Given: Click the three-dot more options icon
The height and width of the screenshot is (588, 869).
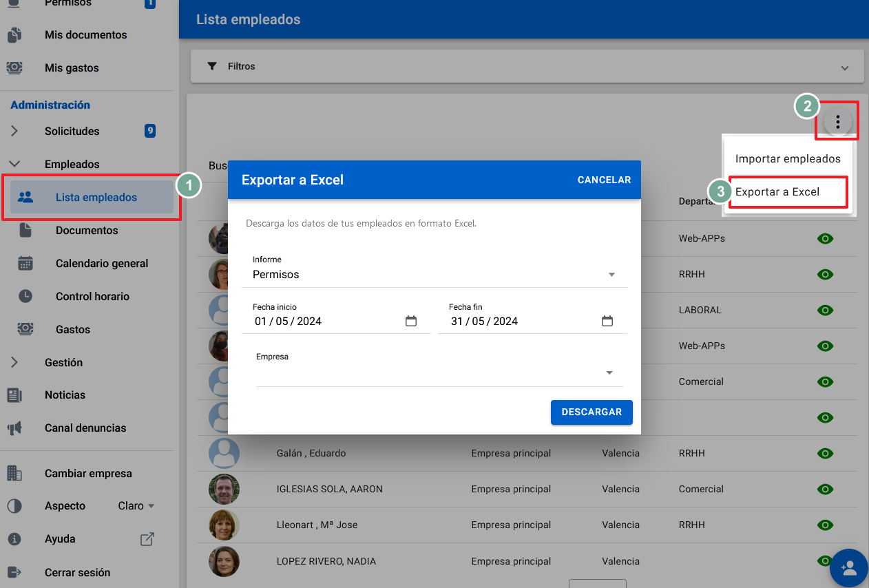Looking at the screenshot, I should (837, 123).
